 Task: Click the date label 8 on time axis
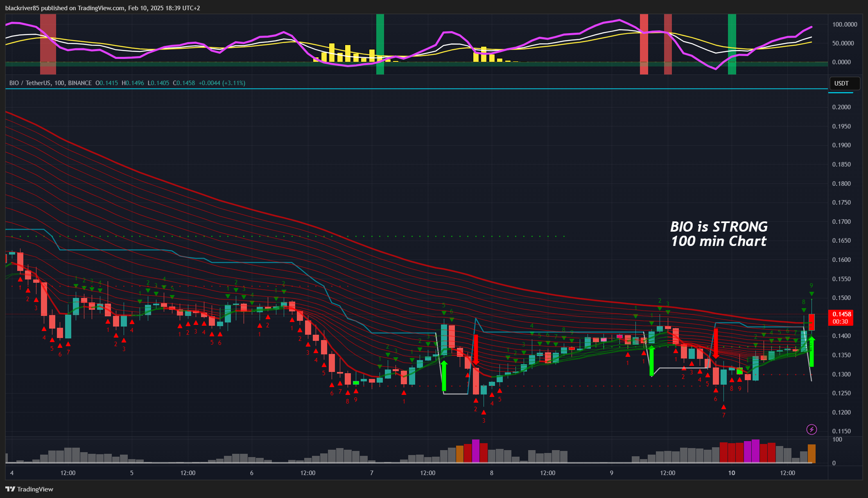[x=492, y=473]
